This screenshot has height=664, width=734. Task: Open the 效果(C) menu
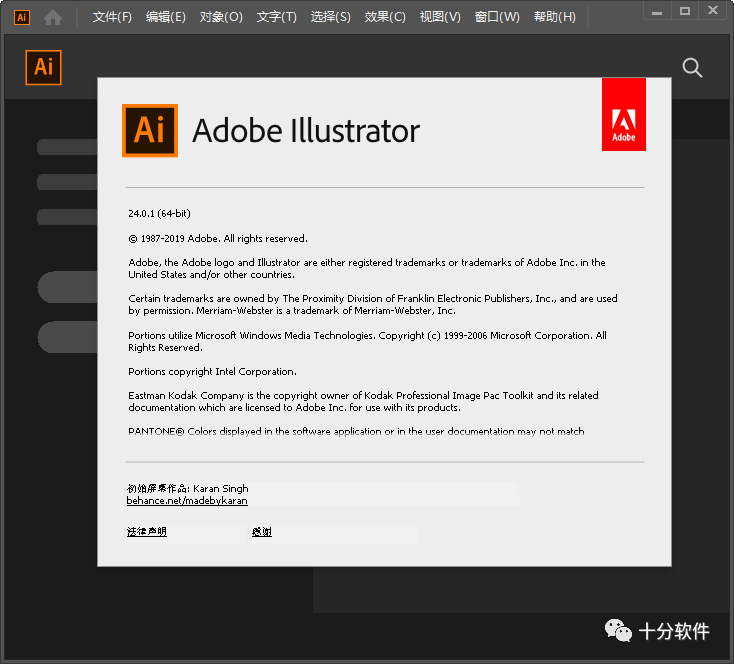[x=385, y=17]
